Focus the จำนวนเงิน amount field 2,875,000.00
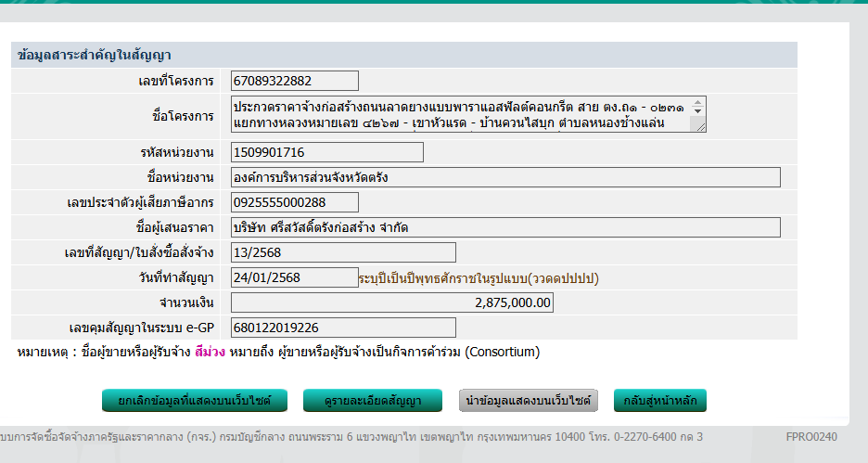Screen dimensions: 868x463 pos(391,302)
